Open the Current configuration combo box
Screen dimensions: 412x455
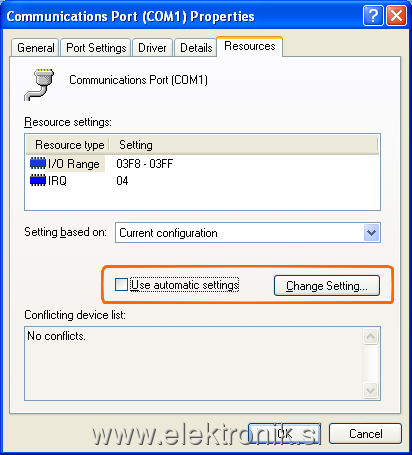(248, 233)
